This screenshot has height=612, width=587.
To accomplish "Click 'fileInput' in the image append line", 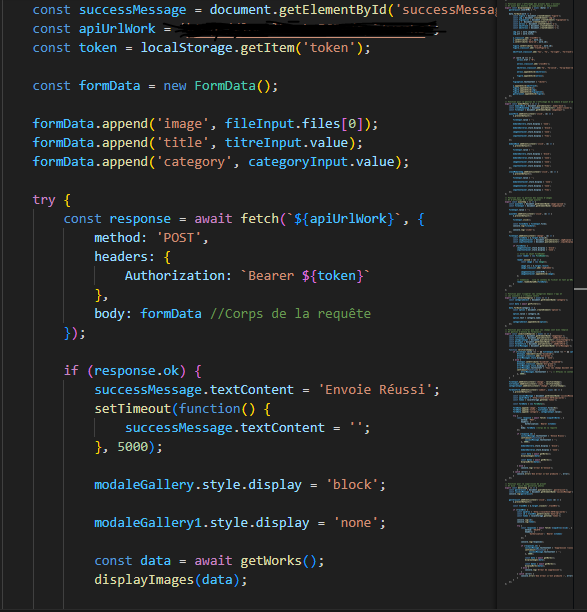I will tap(259, 124).
